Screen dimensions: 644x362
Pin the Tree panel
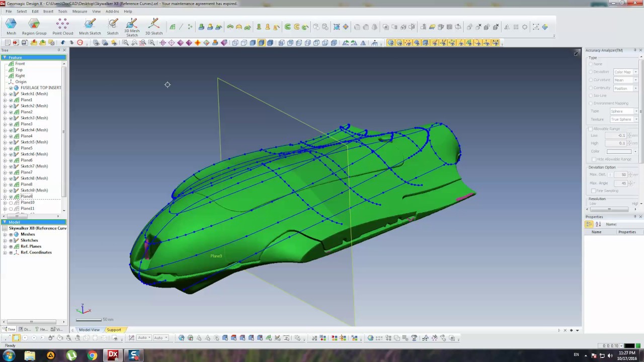tap(59, 50)
